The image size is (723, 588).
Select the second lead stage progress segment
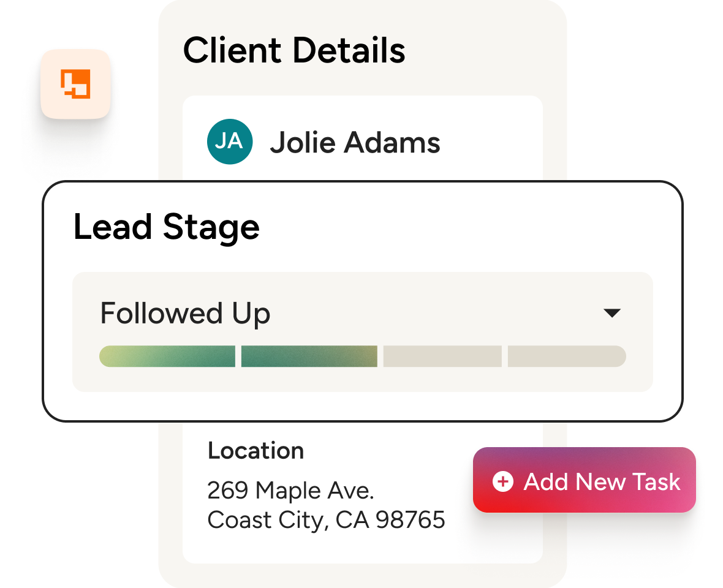(309, 356)
